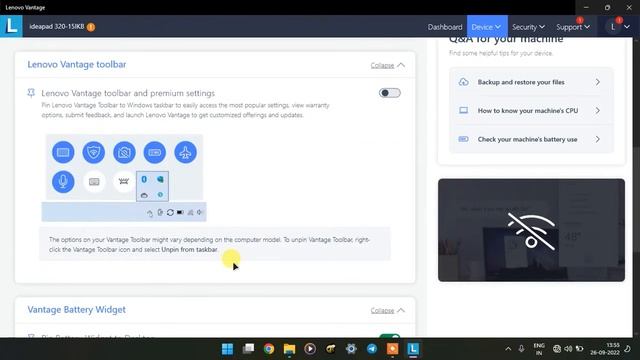Open Check your machine's battery use
This screenshot has height=360, width=640.
click(x=531, y=139)
